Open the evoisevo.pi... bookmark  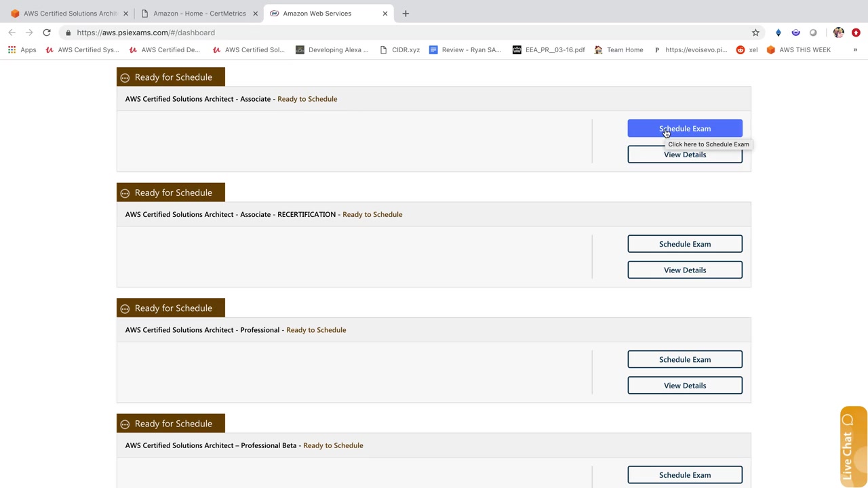pyautogui.click(x=690, y=49)
